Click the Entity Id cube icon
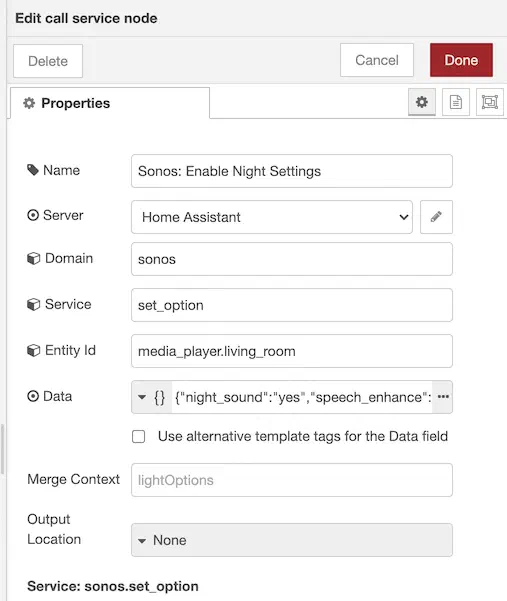The image size is (507, 601). click(33, 350)
